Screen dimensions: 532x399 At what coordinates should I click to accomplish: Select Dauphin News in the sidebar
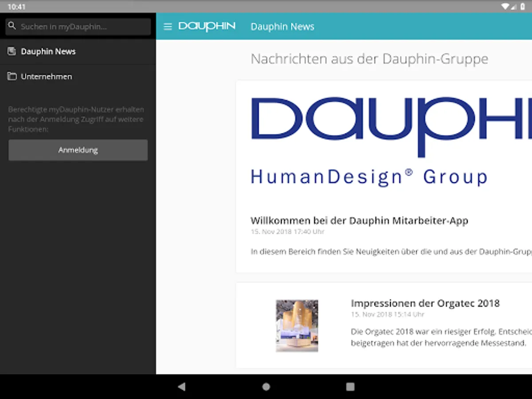(78, 51)
